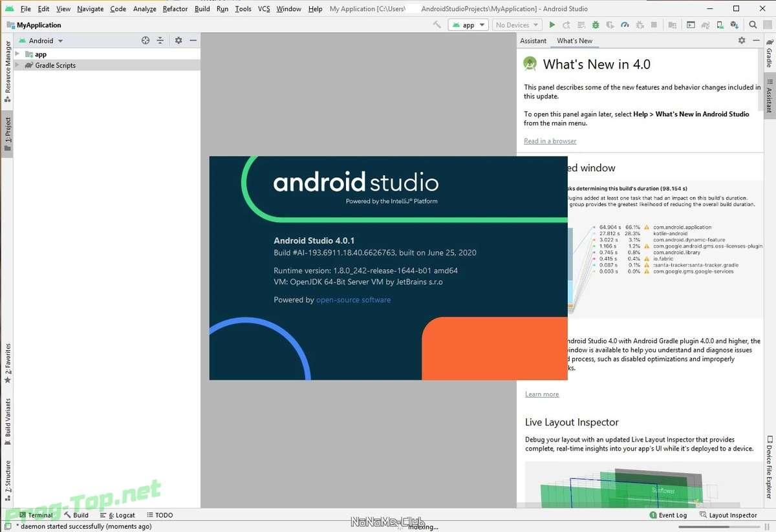Viewport: 776px width, 532px height.
Task: Click the MyApplication breadcrumb in navigation bar
Action: pos(34,25)
